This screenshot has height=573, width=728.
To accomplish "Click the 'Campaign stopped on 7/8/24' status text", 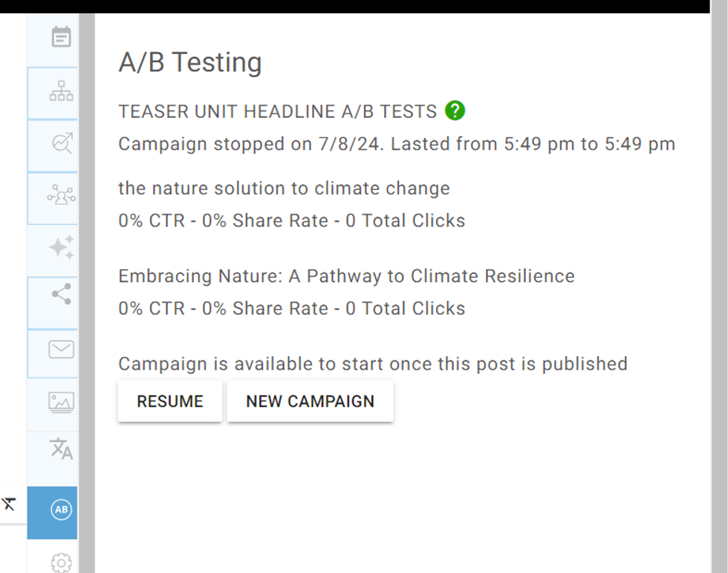I will [x=397, y=144].
